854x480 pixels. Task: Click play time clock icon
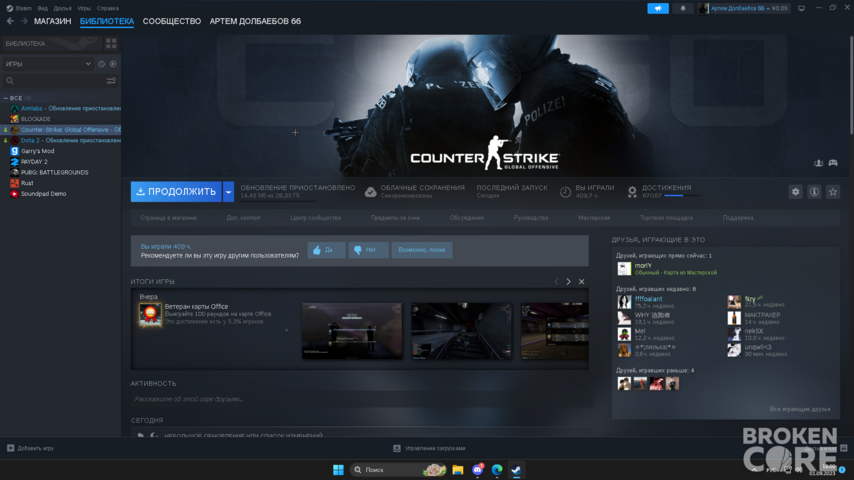click(x=565, y=192)
